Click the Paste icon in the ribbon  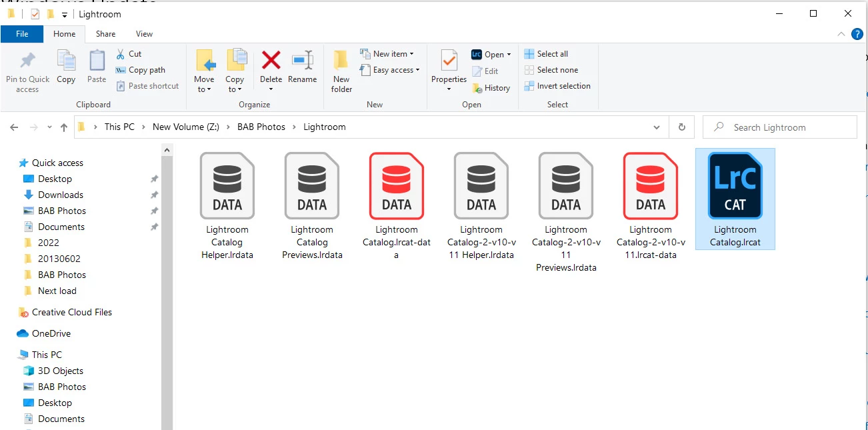click(97, 61)
